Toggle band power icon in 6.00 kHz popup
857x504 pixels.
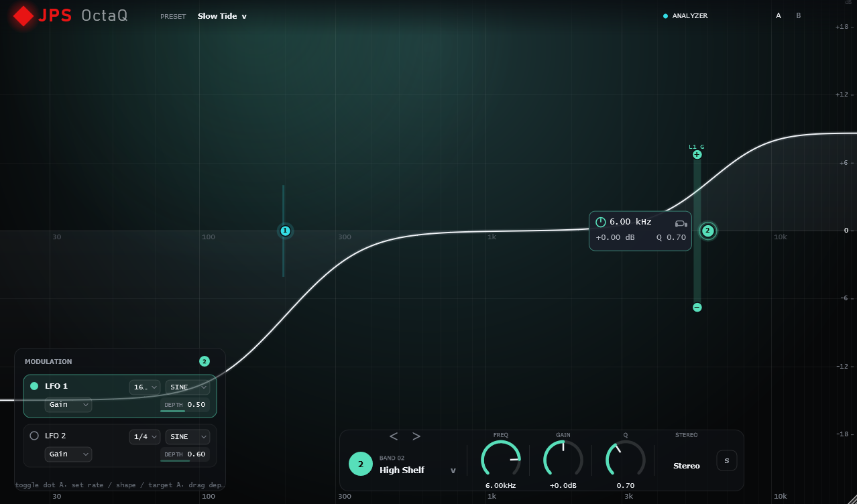click(600, 222)
